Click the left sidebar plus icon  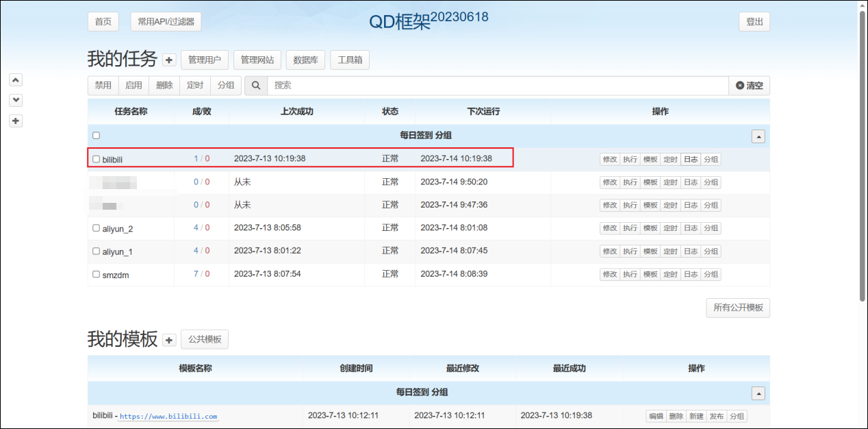(16, 121)
